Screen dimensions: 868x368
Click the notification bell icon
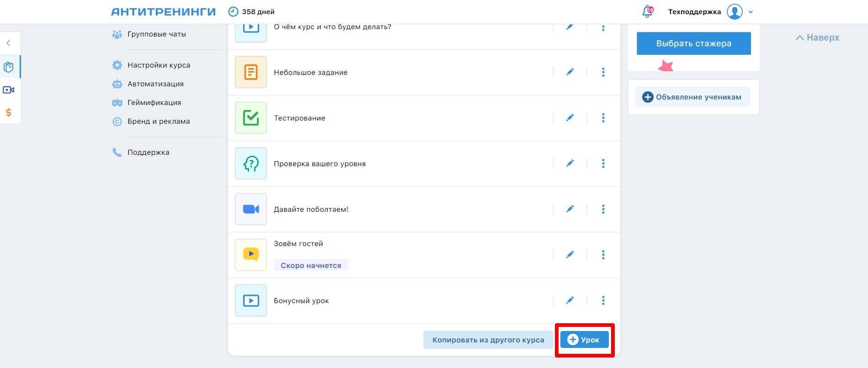648,12
